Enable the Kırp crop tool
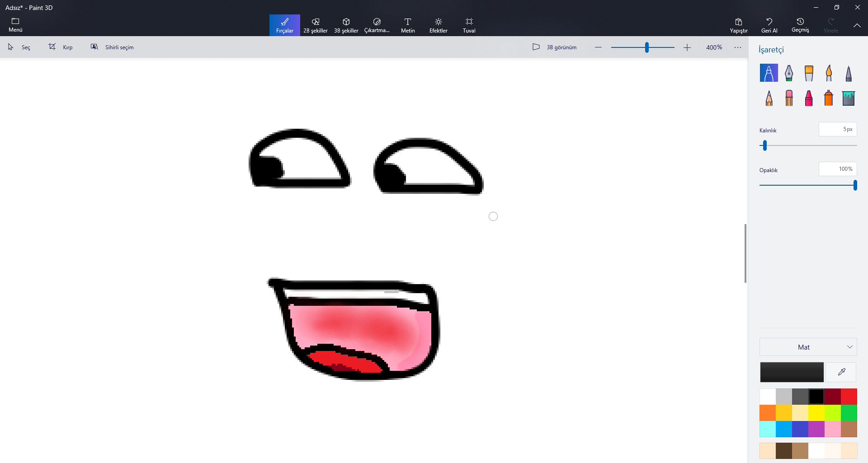 [x=61, y=47]
